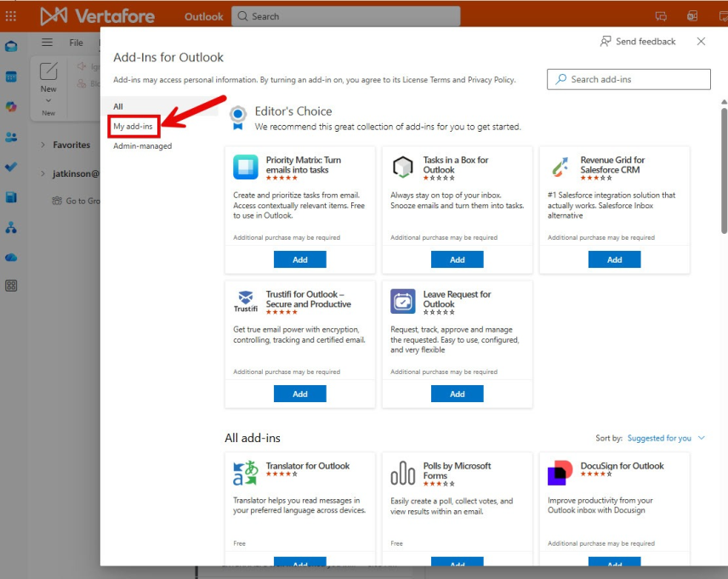Add the Priority Matrix add-in

[x=300, y=259]
